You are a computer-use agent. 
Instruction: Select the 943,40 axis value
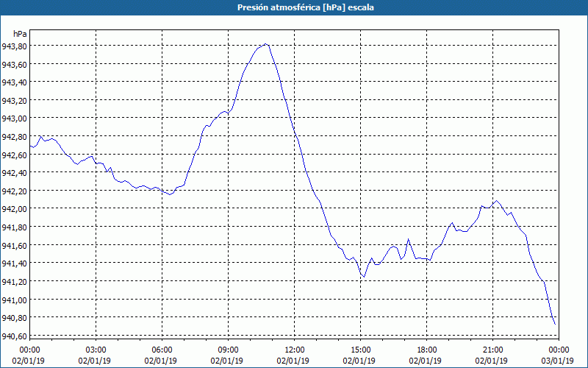coord(14,82)
